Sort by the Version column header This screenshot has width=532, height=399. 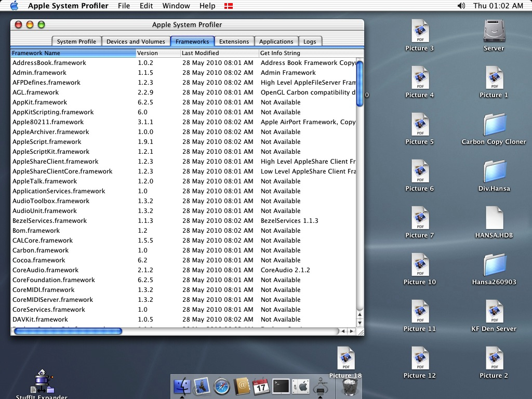(158, 53)
